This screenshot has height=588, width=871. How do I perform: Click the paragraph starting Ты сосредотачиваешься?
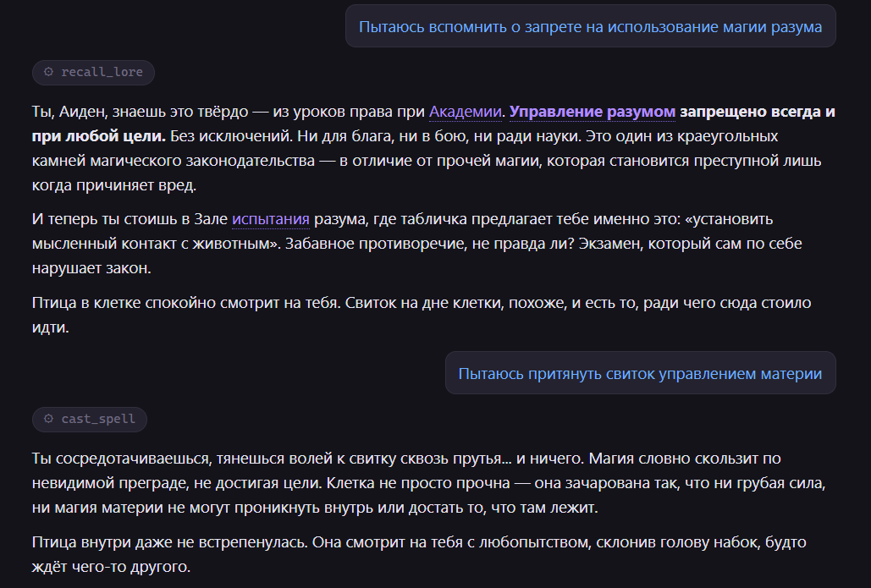click(x=429, y=482)
